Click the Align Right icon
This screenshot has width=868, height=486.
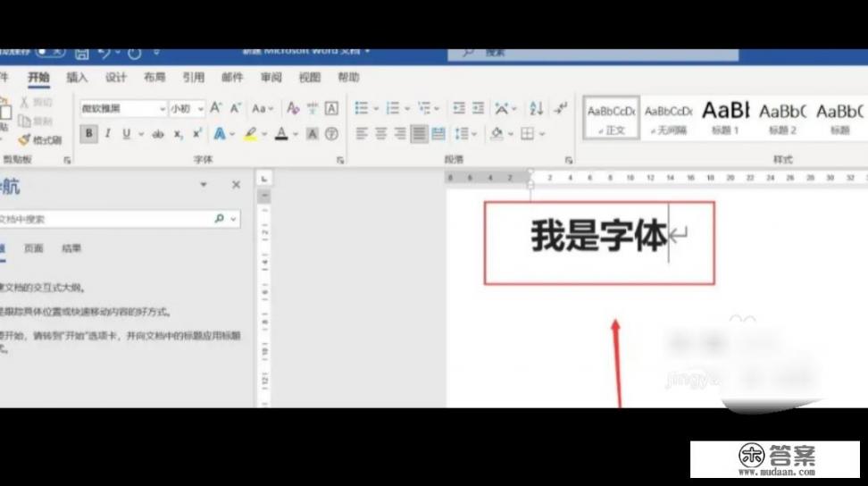[x=400, y=134]
